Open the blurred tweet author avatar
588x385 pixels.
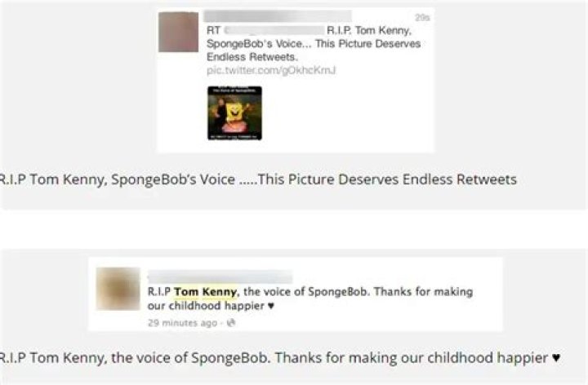point(179,32)
